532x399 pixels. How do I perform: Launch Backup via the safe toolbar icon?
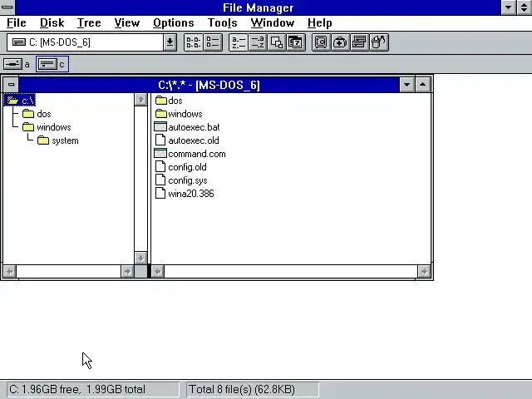(x=321, y=42)
